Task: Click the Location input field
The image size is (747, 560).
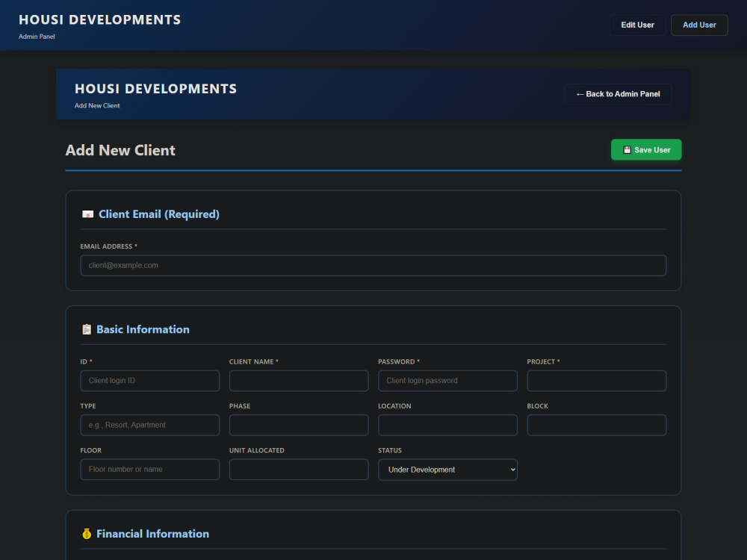Action: [x=447, y=425]
